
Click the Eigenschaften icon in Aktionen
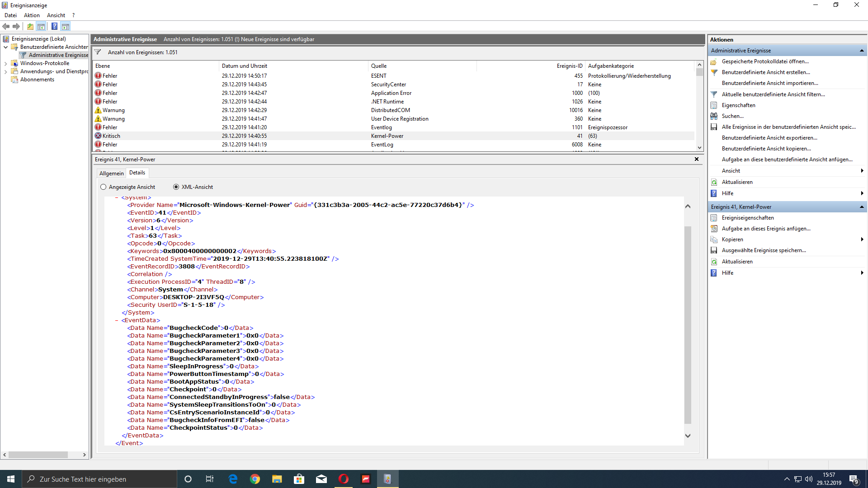click(714, 105)
